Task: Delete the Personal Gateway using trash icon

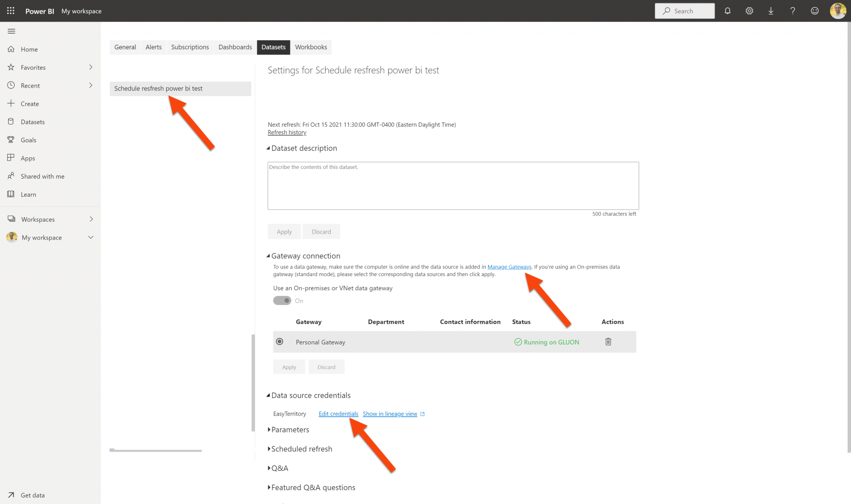Action: coord(608,342)
